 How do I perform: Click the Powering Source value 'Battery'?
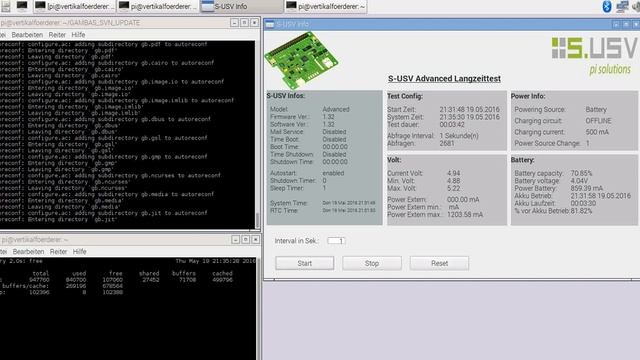tap(596, 109)
